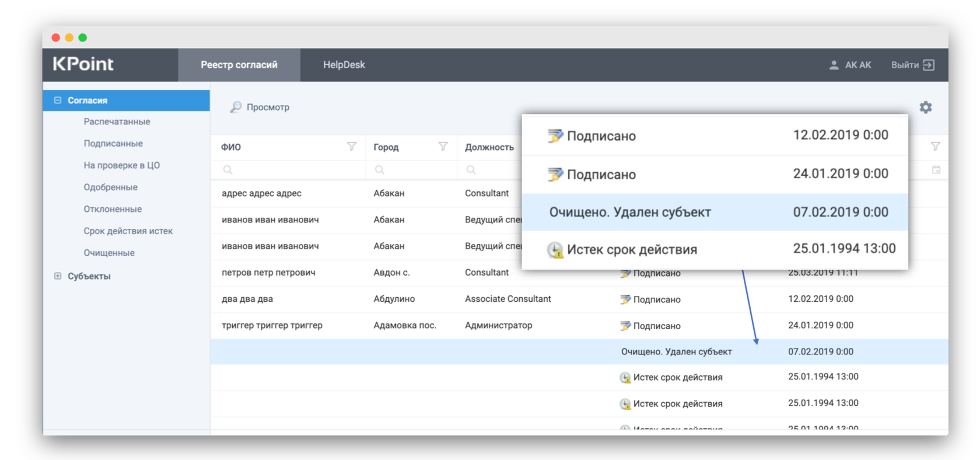Open filter icon at far right column header
The width and height of the screenshot is (980, 460).
(936, 147)
